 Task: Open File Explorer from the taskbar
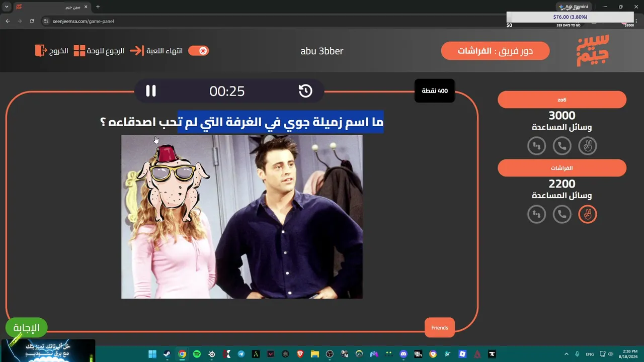point(315,354)
